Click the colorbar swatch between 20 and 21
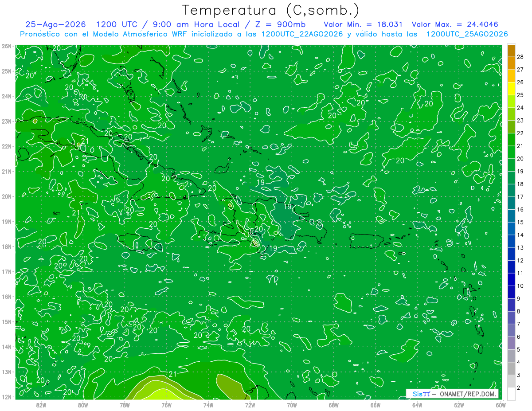Screen dimensions: 532x411 pos(511,152)
